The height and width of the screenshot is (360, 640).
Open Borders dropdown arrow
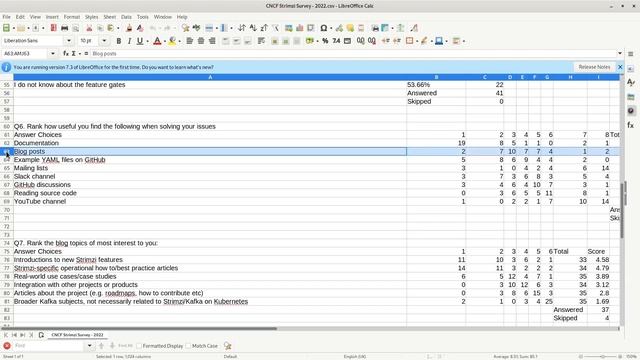pyautogui.click(x=416, y=41)
